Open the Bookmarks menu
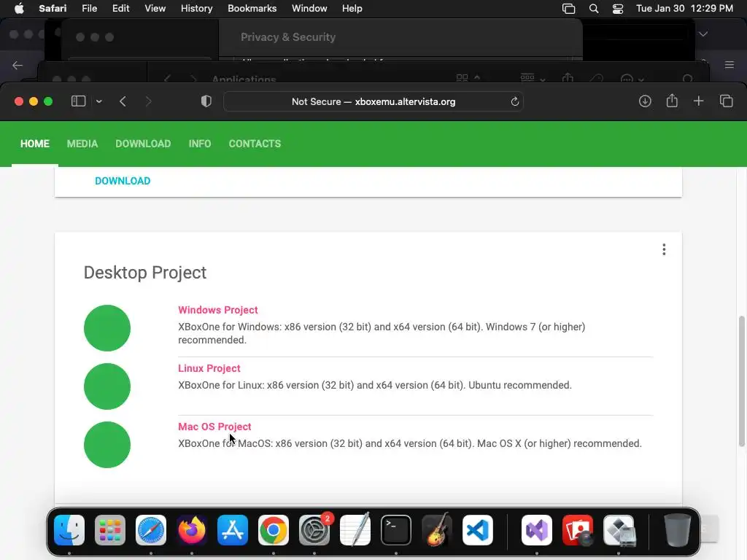This screenshot has width=747, height=560. (x=252, y=9)
